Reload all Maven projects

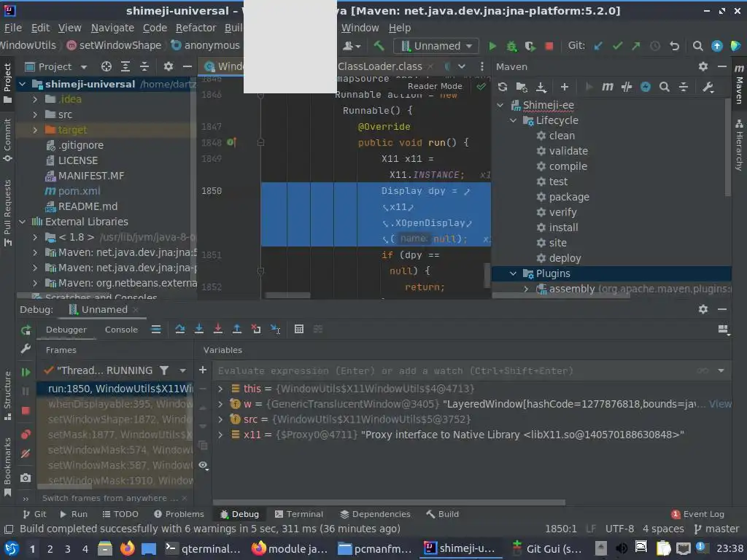click(502, 87)
